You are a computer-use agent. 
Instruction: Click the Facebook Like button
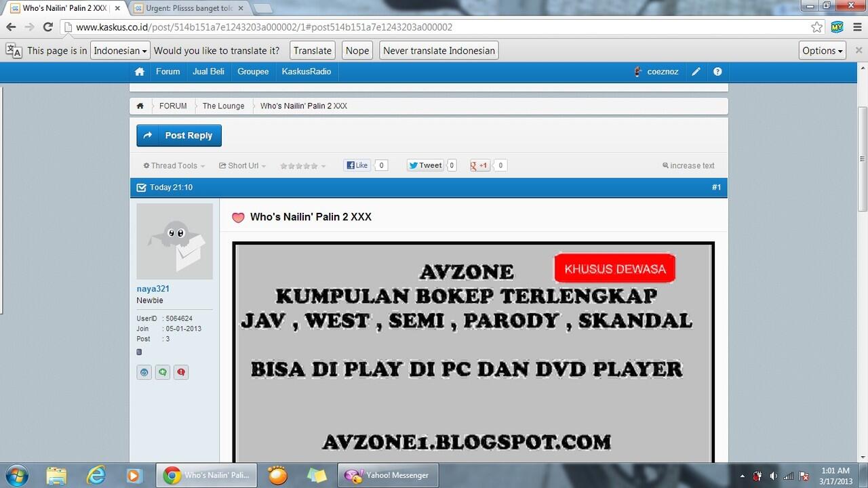[x=357, y=165]
